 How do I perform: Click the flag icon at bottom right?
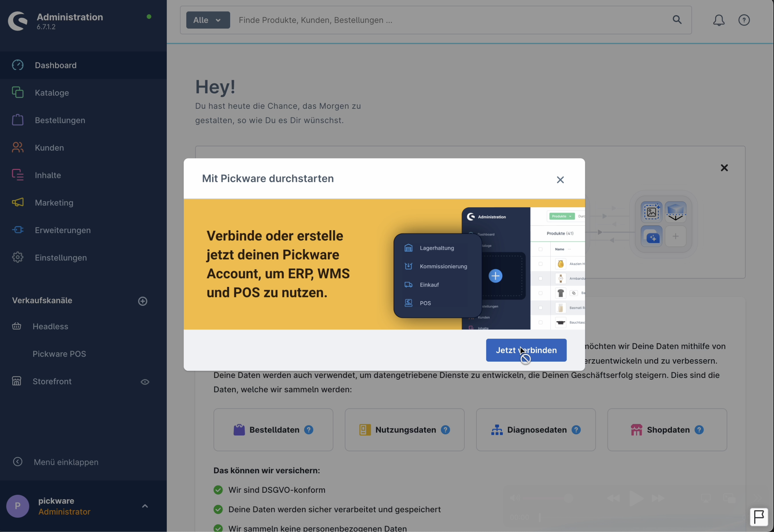[x=759, y=517]
